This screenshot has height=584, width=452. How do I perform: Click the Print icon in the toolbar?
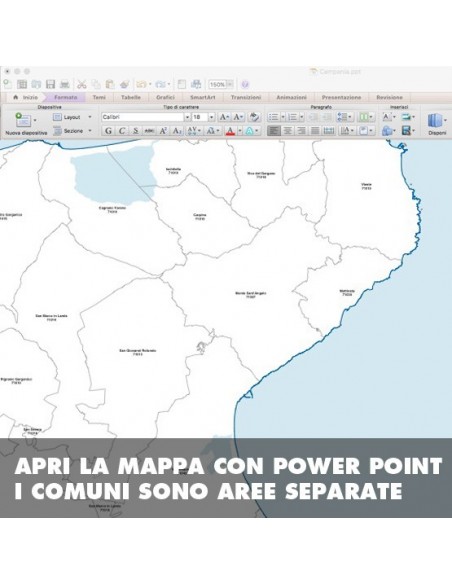click(65, 84)
